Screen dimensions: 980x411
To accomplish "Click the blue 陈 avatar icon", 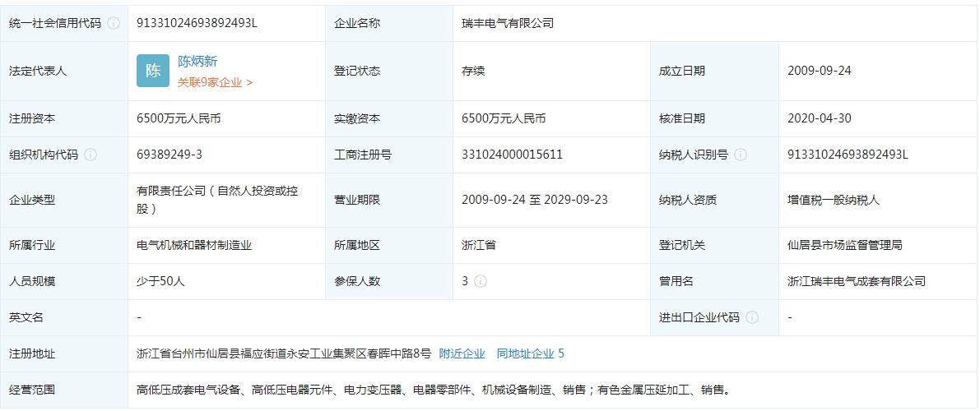I will (x=153, y=71).
